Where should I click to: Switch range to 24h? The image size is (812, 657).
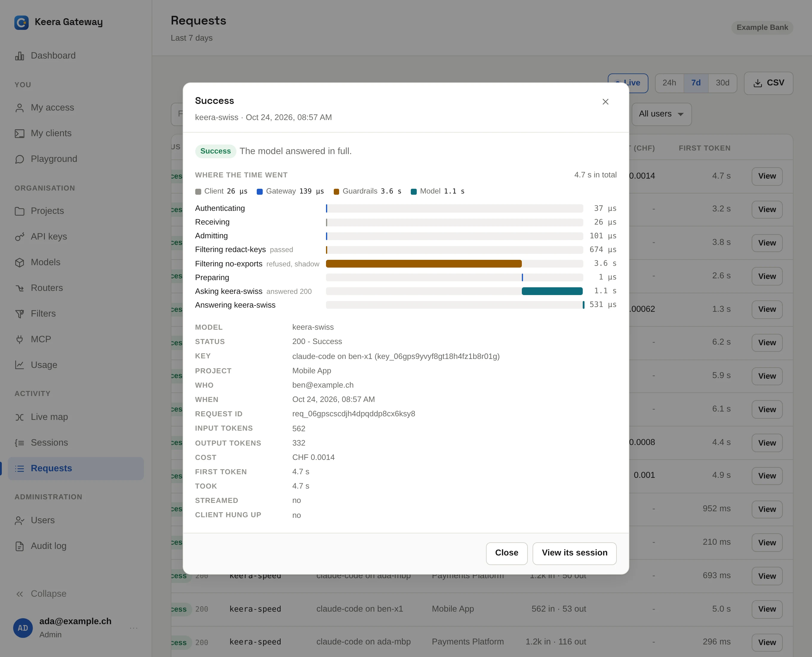pyautogui.click(x=669, y=83)
